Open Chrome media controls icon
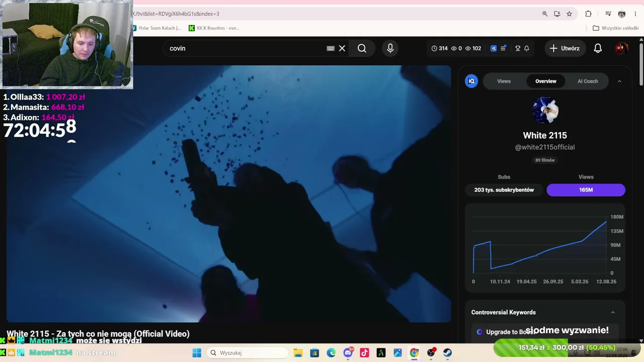The width and height of the screenshot is (644, 362). tap(608, 14)
